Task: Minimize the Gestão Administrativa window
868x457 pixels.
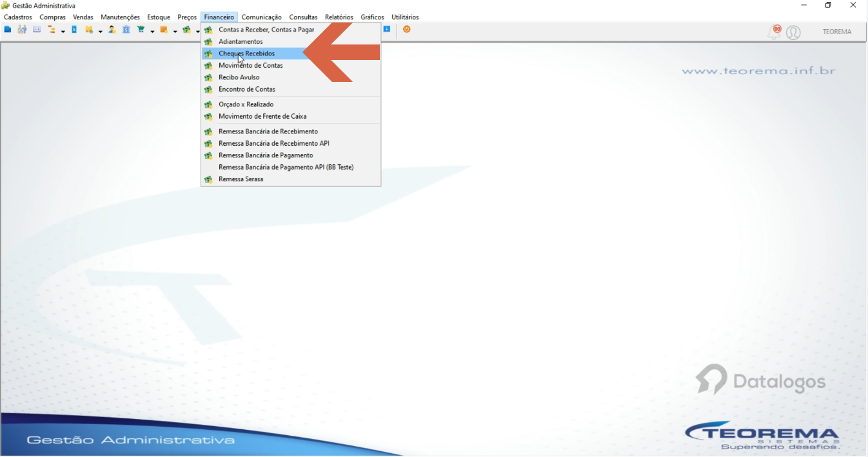Action: (804, 5)
